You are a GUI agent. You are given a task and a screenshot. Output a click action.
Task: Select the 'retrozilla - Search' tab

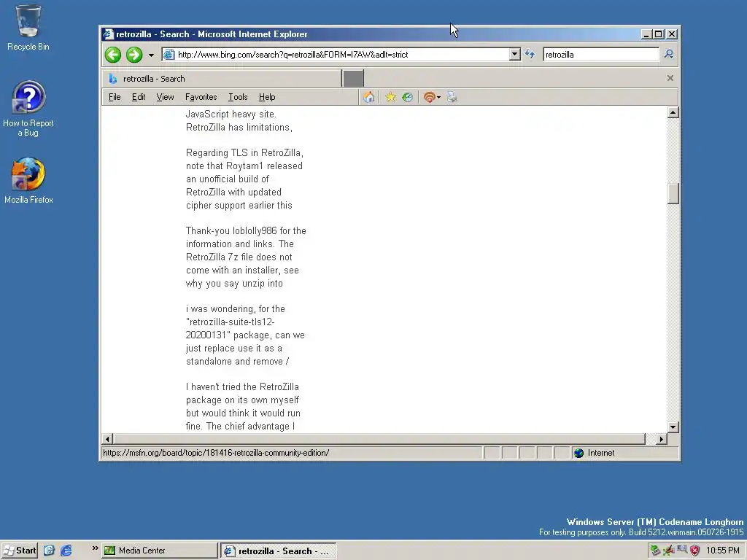tap(222, 79)
